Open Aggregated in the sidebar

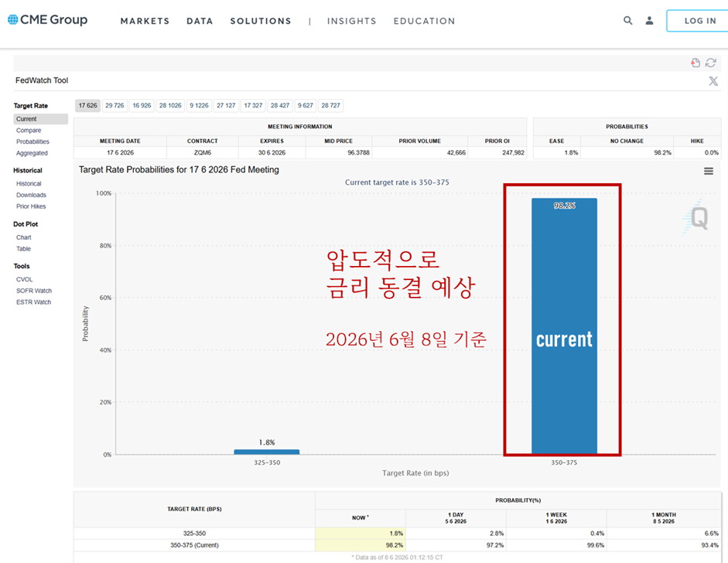coord(32,153)
